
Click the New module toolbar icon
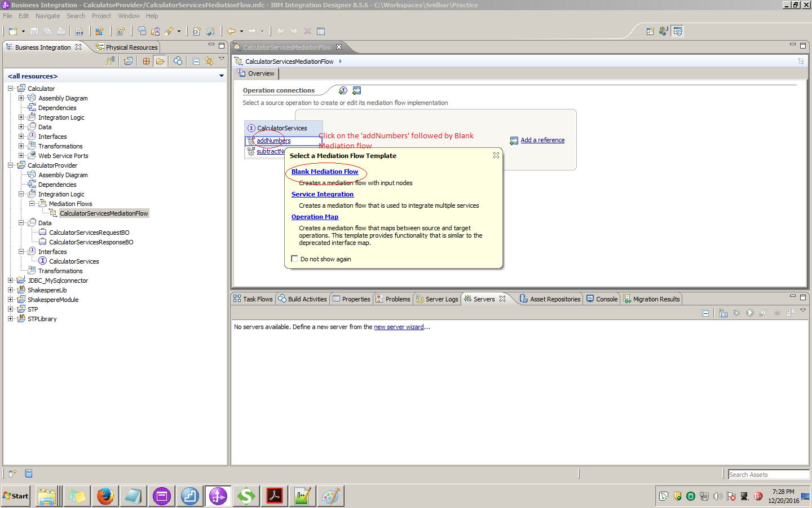pos(99,31)
